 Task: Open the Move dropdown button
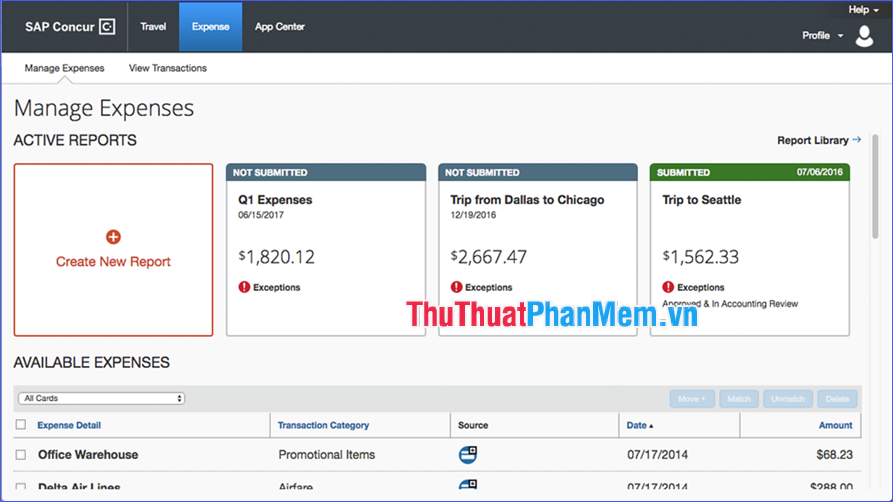point(691,399)
